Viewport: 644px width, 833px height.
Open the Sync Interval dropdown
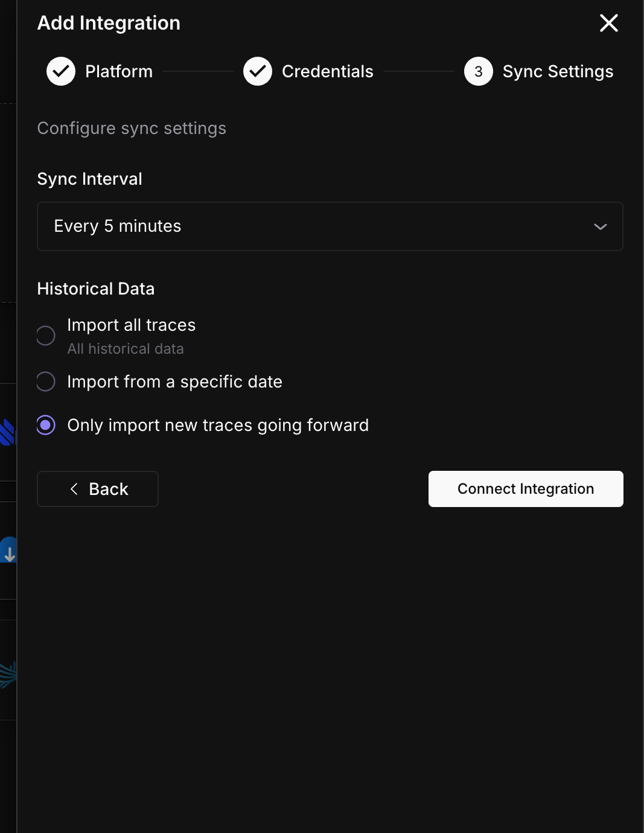330,226
